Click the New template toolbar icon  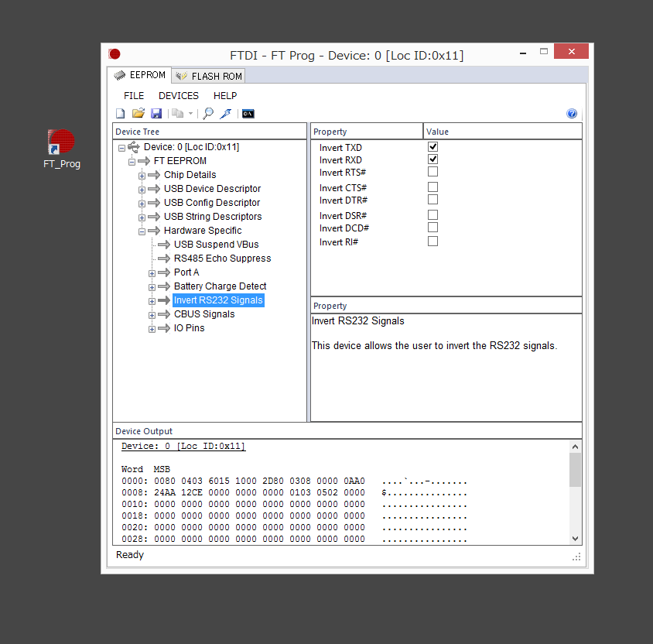click(x=120, y=113)
